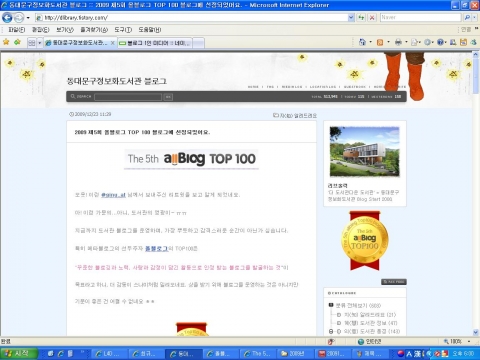Open a new blank tab

pyautogui.click(x=198, y=43)
